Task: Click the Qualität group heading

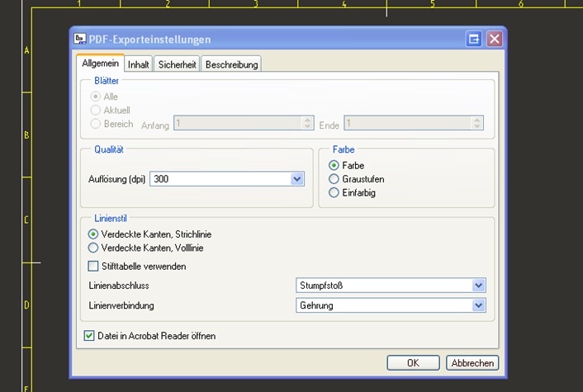Action: point(108,149)
